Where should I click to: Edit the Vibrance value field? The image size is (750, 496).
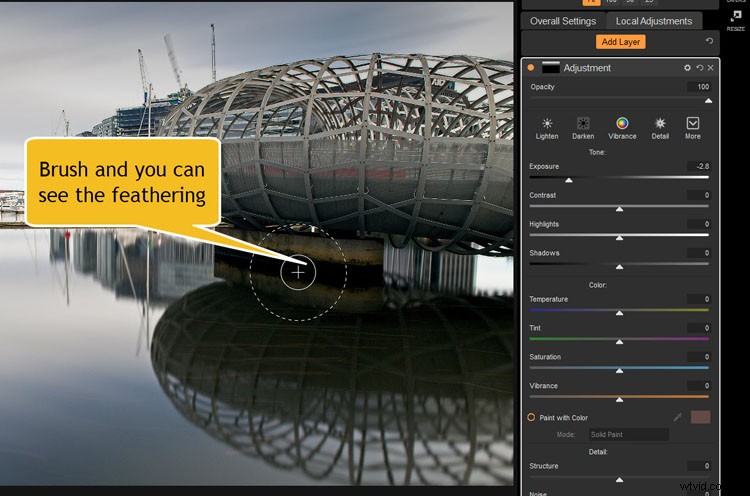pos(699,386)
